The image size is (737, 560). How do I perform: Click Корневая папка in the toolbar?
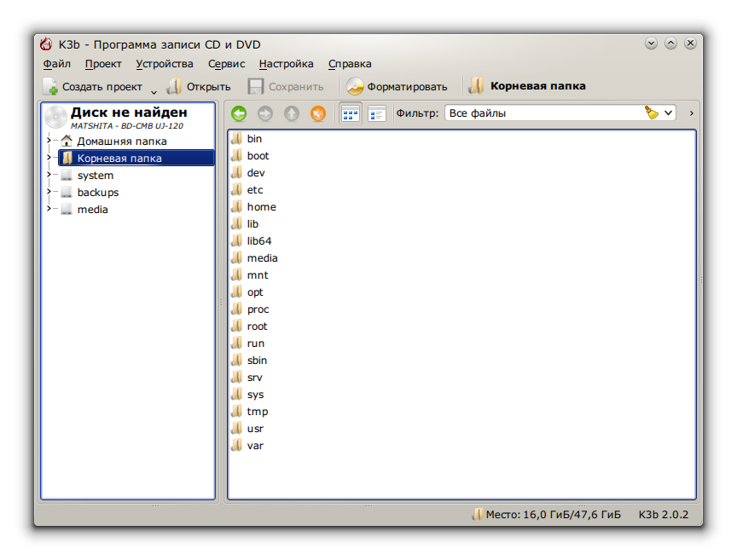[527, 86]
